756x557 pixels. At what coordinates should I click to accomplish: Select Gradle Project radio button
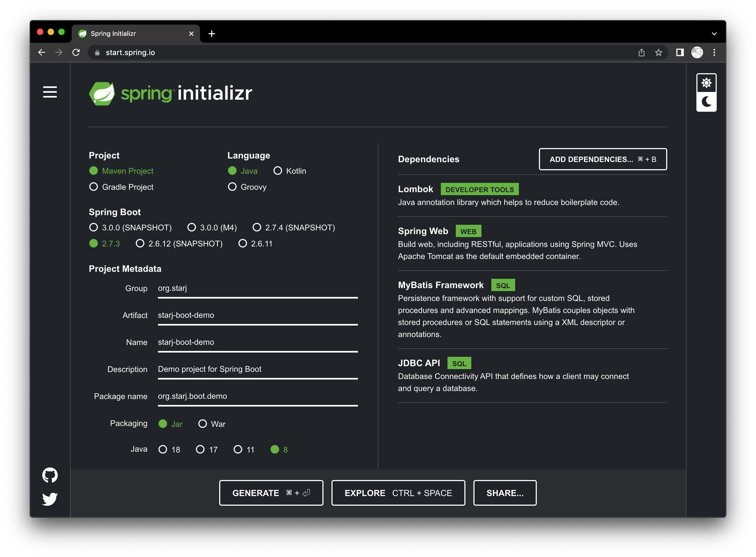(94, 187)
